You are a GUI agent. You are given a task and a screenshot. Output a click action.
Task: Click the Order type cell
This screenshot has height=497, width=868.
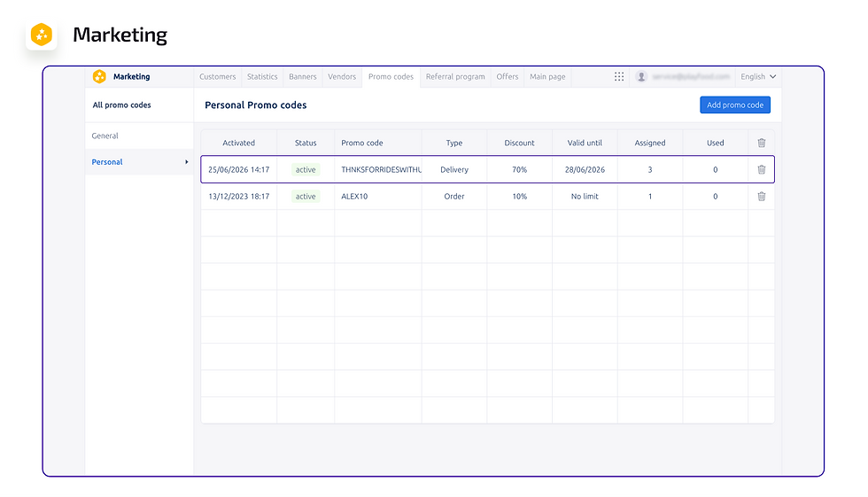[x=453, y=196]
